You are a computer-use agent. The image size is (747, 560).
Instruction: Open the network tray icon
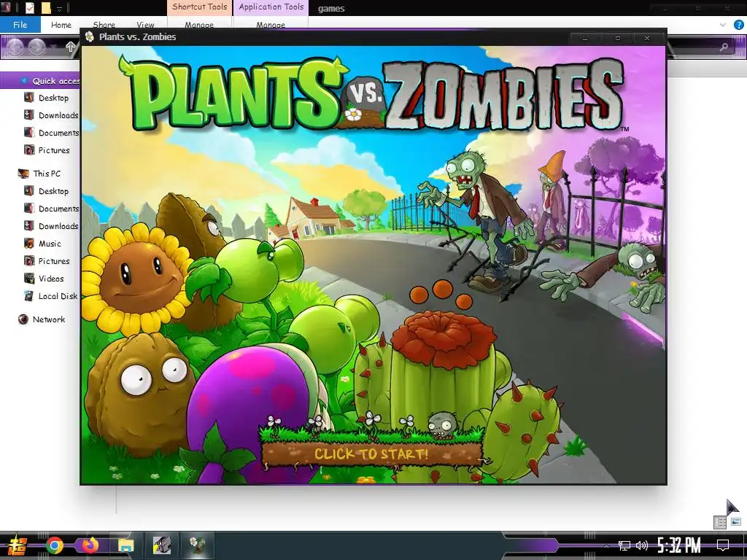(624, 545)
